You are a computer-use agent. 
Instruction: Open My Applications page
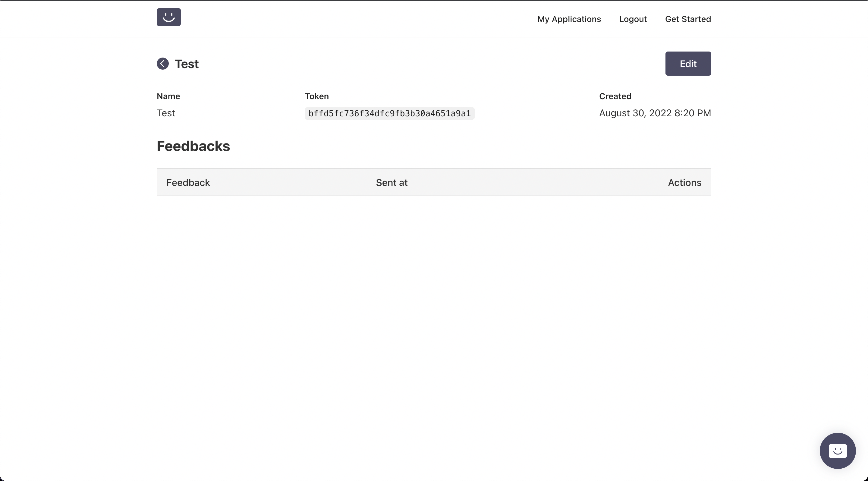[x=569, y=19]
